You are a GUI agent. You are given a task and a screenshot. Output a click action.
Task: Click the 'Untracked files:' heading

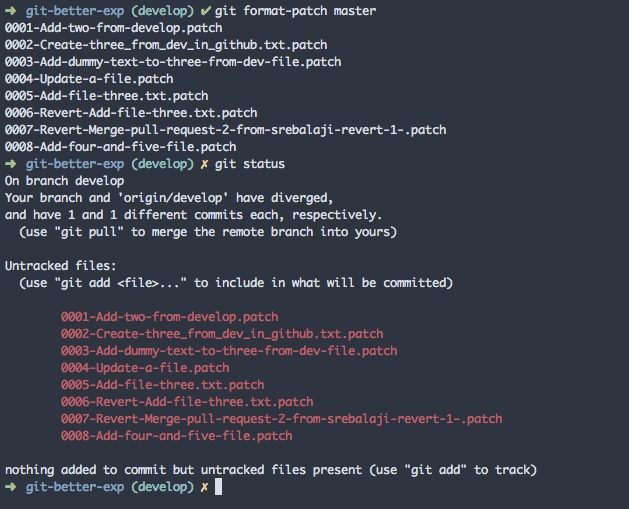point(61,266)
